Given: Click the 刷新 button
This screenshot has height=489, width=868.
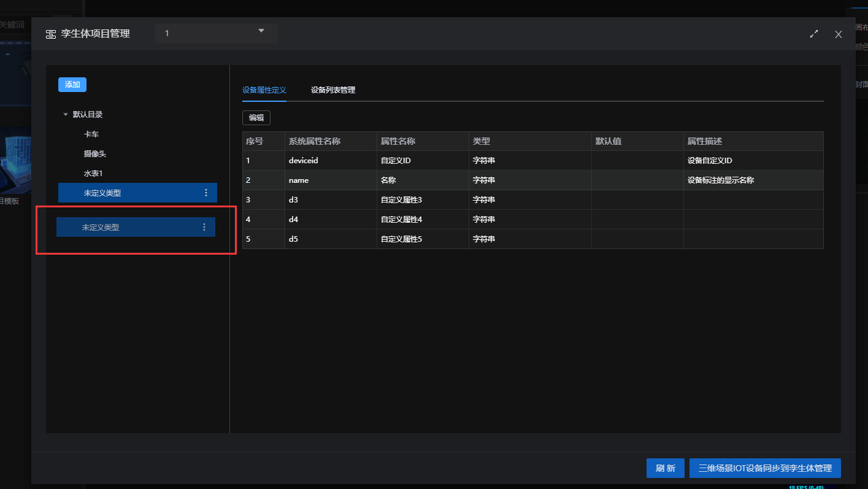Looking at the screenshot, I should tap(666, 468).
